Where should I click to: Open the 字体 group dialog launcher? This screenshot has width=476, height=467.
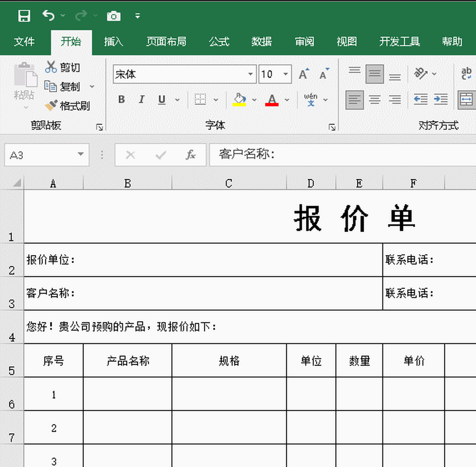pyautogui.click(x=332, y=127)
